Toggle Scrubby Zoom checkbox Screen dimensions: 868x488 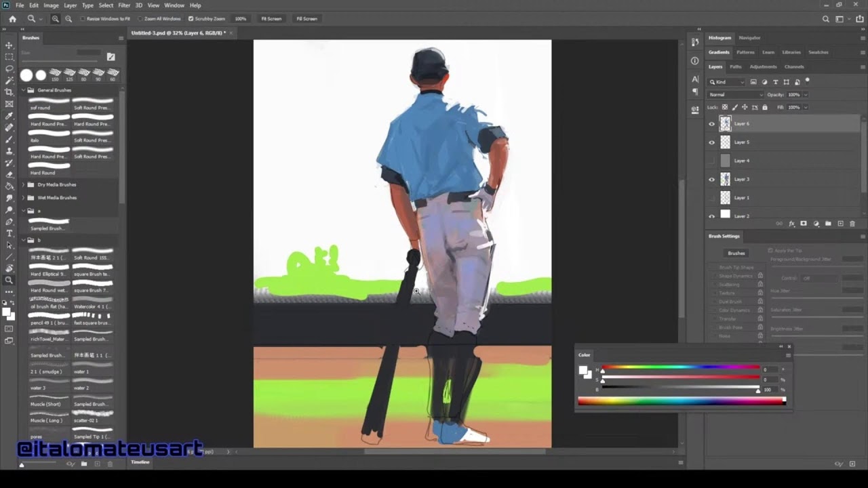coord(191,19)
